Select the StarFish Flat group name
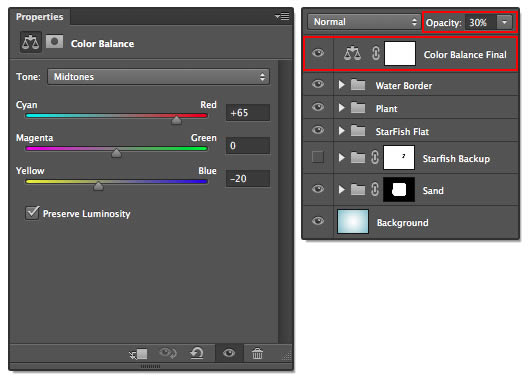 [x=402, y=132]
